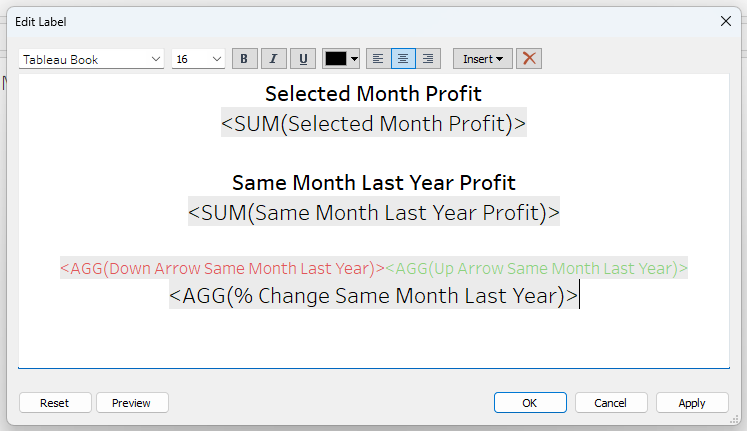
Task: Center align the label text
Action: pos(403,59)
